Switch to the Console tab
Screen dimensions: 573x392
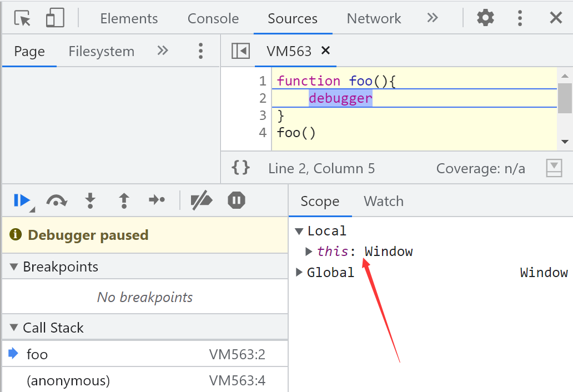click(213, 18)
